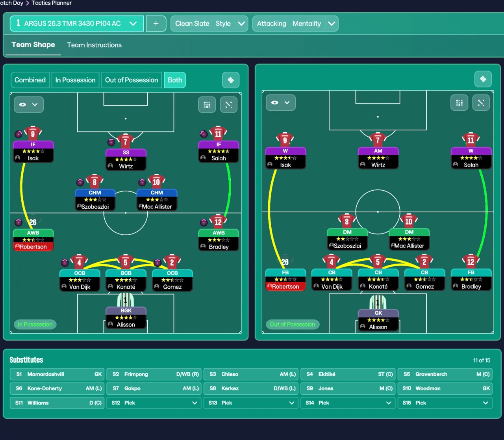This screenshot has height=440, width=504.
Task: Select substitute S1 Mamardashvili
Action: [57, 374]
